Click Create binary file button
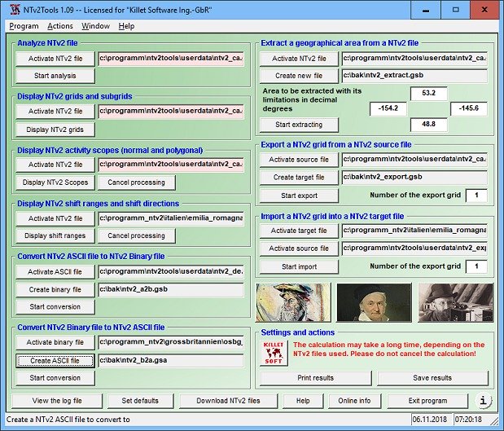Viewport: 504px width, 431px height. click(55, 289)
